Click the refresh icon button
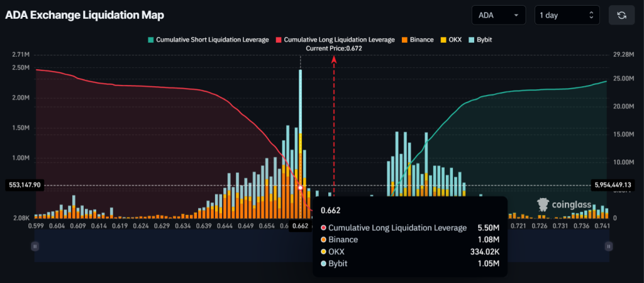This screenshot has width=644, height=283. point(622,15)
